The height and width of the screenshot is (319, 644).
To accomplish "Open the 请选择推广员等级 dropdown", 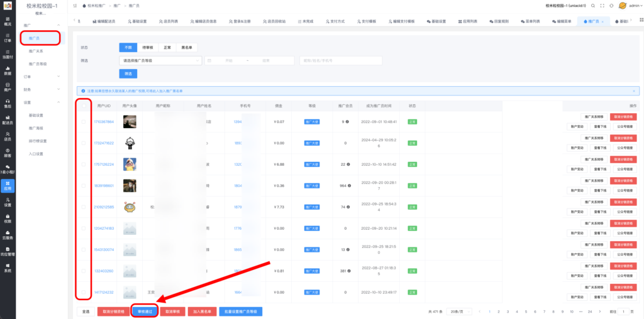I will 160,61.
